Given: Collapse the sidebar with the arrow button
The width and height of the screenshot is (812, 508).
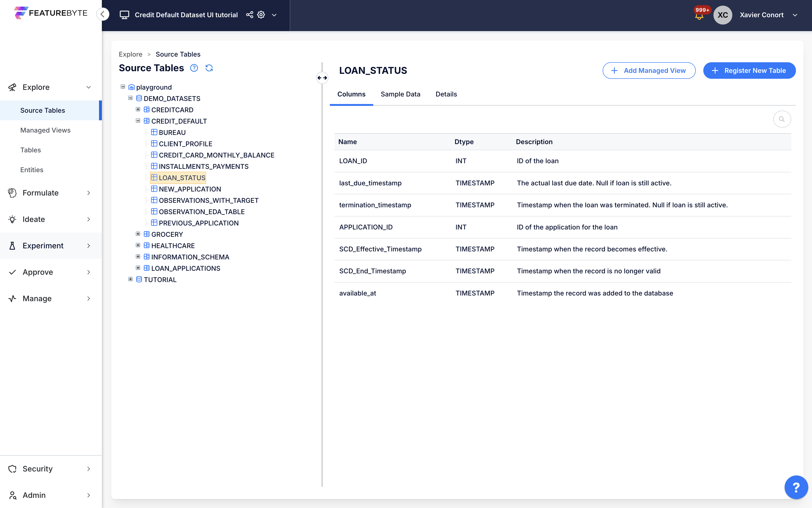Looking at the screenshot, I should click(103, 14).
